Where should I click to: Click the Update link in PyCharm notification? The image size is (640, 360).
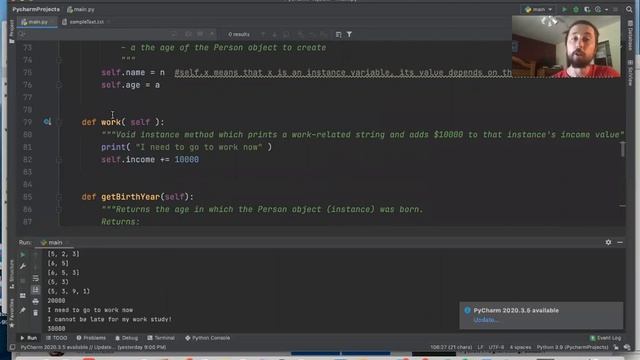(x=485, y=320)
